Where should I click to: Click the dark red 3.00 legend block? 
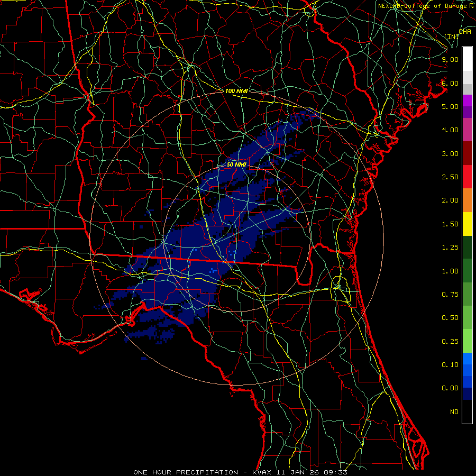click(x=467, y=153)
